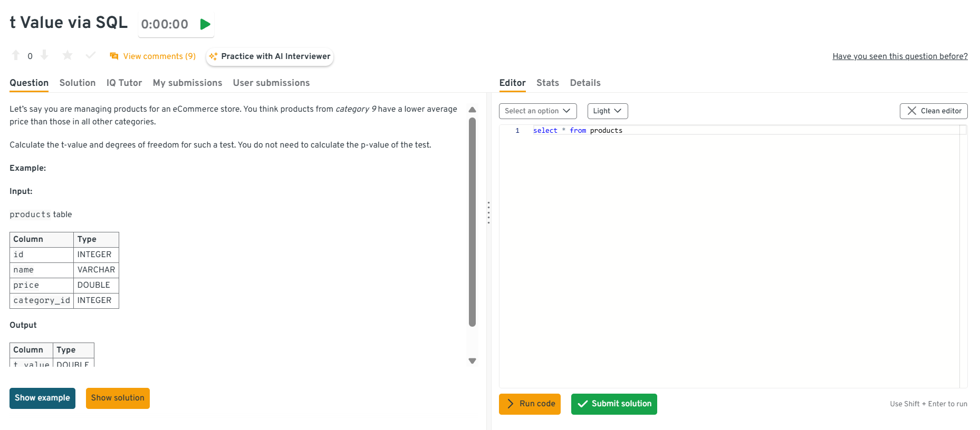Click Practice with AI Interviewer button
This screenshot has width=980, height=430.
pyautogui.click(x=270, y=56)
